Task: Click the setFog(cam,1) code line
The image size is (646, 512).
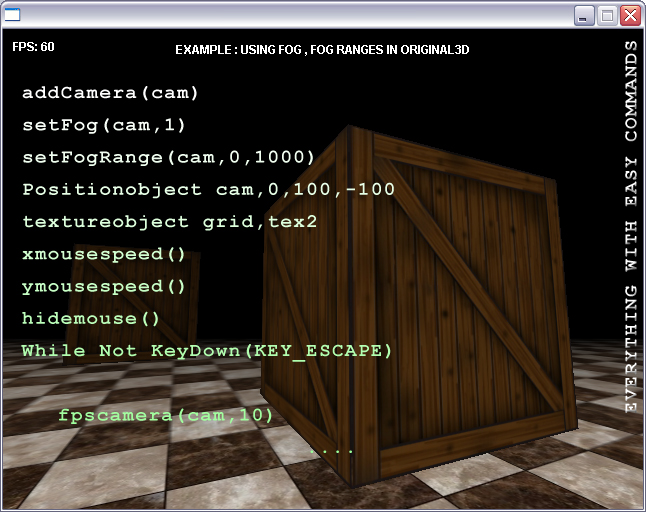Action: [x=104, y=125]
